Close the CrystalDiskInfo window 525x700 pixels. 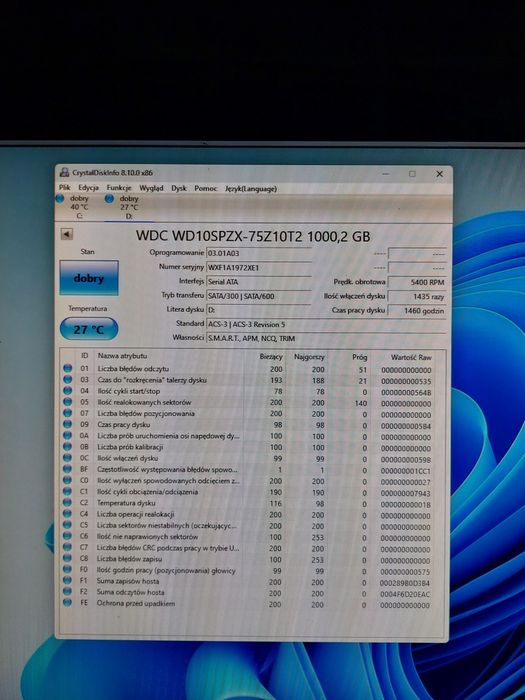coord(439,174)
